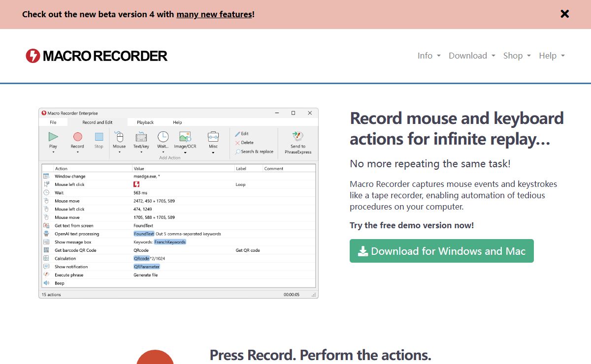591x364 pixels.
Task: Click the Send to PhraseExpress icon
Action: pyautogui.click(x=297, y=136)
